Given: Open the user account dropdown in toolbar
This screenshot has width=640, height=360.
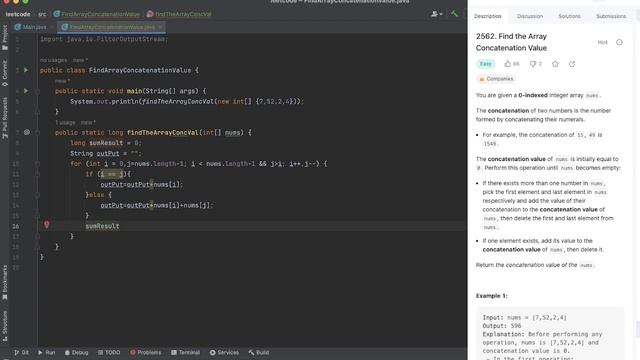Looking at the screenshot, I should coord(437,14).
